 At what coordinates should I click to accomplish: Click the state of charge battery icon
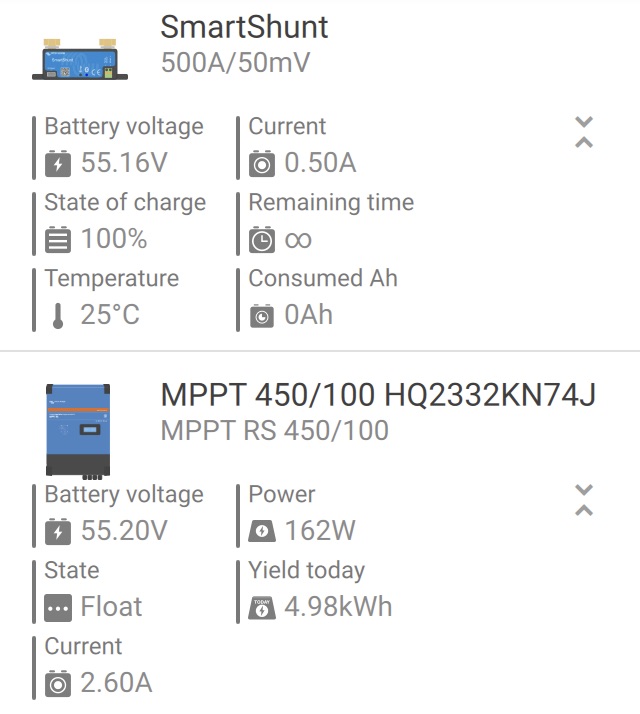[x=58, y=240]
